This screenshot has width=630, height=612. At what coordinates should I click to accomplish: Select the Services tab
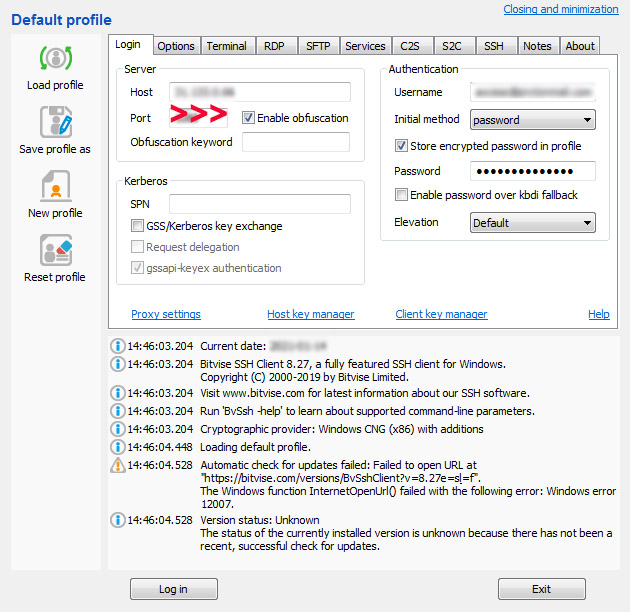[x=365, y=46]
